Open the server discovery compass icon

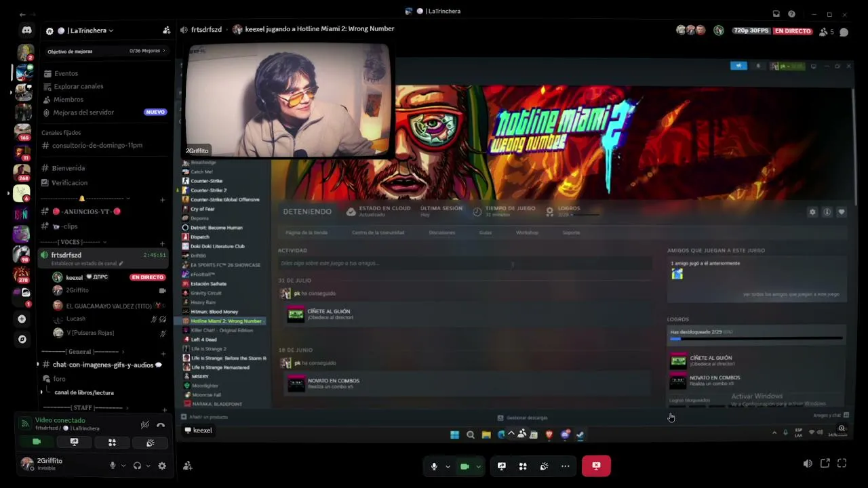coord(22,339)
